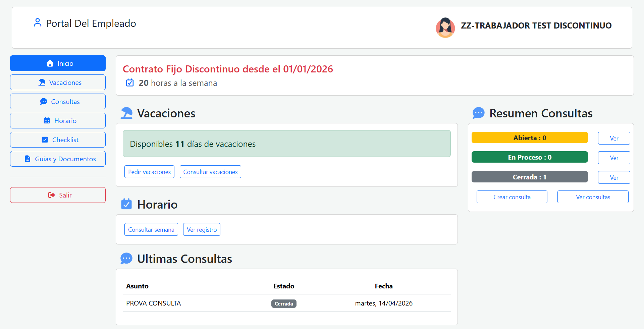The height and width of the screenshot is (329, 644).
Task: Click Consultar semana button
Action: point(151,229)
